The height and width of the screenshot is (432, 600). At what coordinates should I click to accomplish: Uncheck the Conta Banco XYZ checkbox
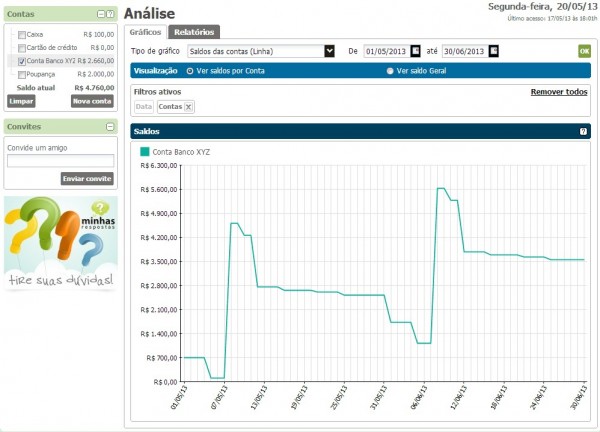click(x=22, y=60)
